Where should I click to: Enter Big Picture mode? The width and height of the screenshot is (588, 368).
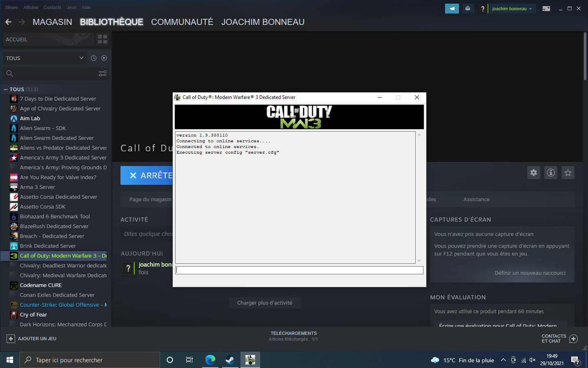pyautogui.click(x=546, y=9)
